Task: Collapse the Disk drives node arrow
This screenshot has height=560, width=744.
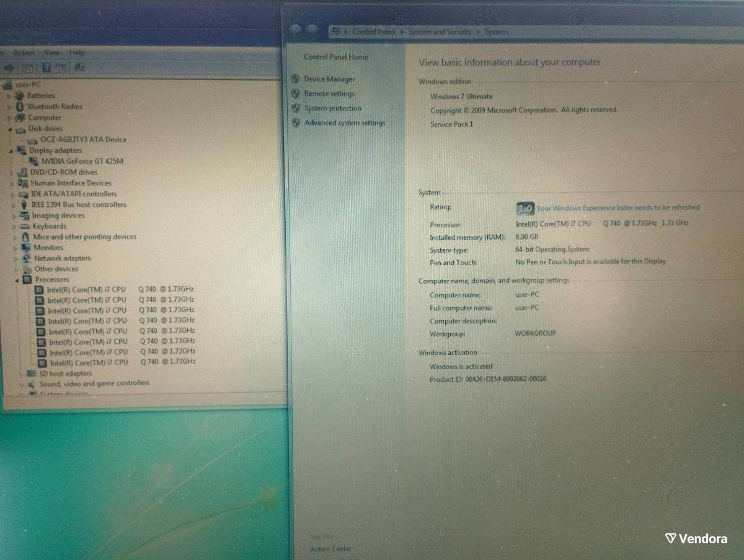Action: pyautogui.click(x=10, y=129)
